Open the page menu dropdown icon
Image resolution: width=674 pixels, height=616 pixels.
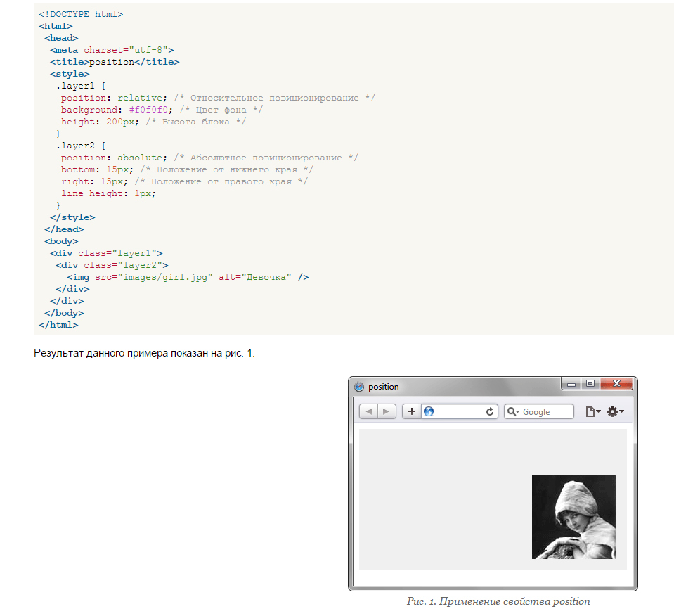click(x=593, y=411)
